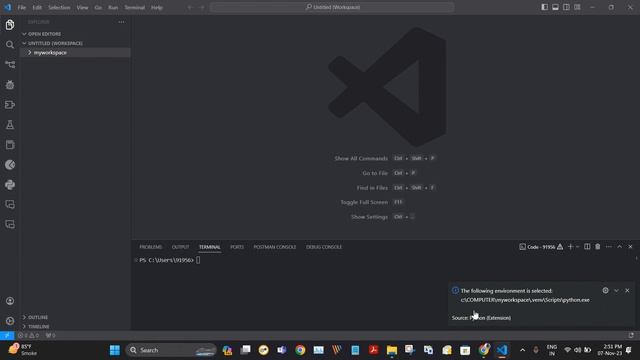Switch to the Debug Console tab

point(324,247)
